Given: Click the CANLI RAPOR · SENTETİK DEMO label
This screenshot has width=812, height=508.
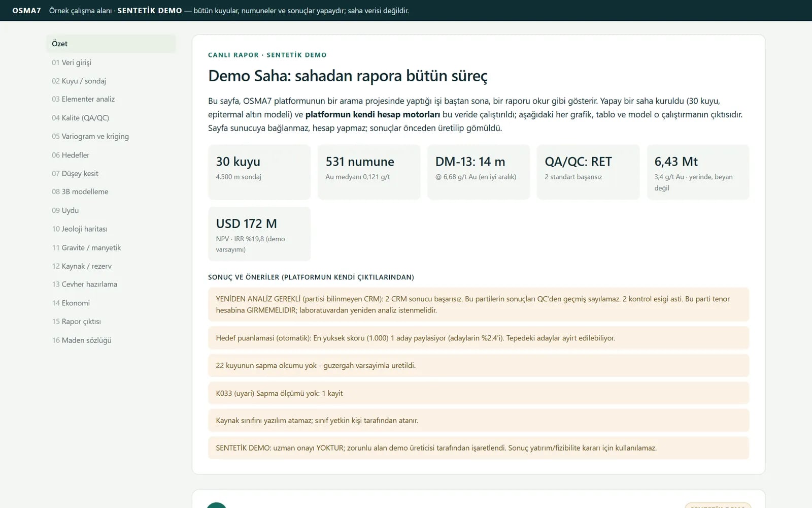Looking at the screenshot, I should coord(267,55).
